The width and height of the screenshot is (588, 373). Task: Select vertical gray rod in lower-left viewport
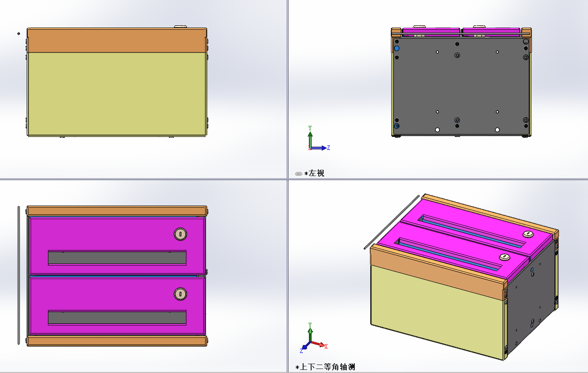(x=19, y=275)
